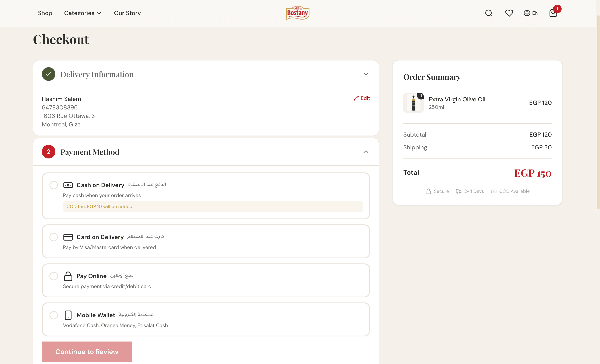Click Continue to Review button
The width and height of the screenshot is (600, 364).
click(x=87, y=351)
